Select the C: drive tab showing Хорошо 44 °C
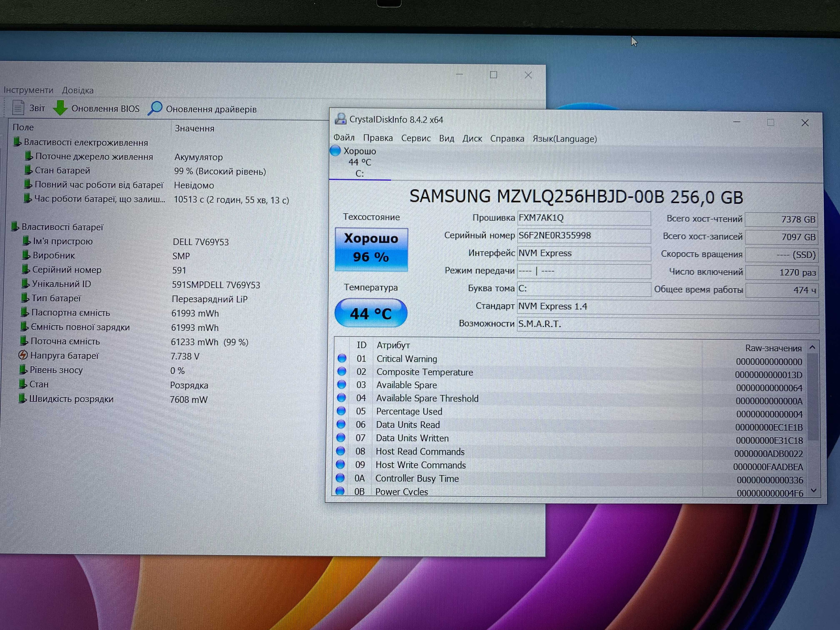Viewport: 840px width, 630px height. click(360, 162)
